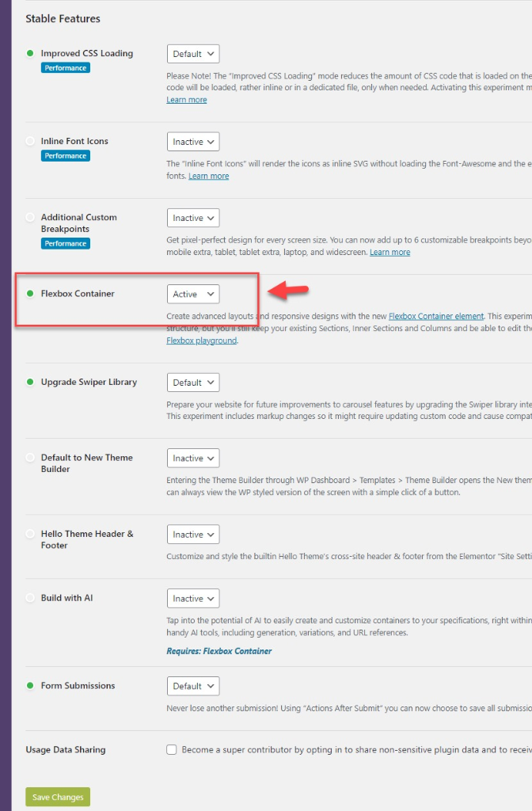The width and height of the screenshot is (532, 811).
Task: Click grey status dot beside Hello Theme Header & Footer
Action: click(30, 533)
